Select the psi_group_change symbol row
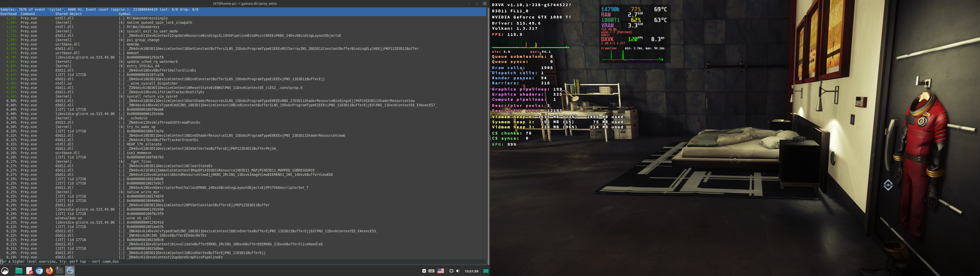 [243, 40]
